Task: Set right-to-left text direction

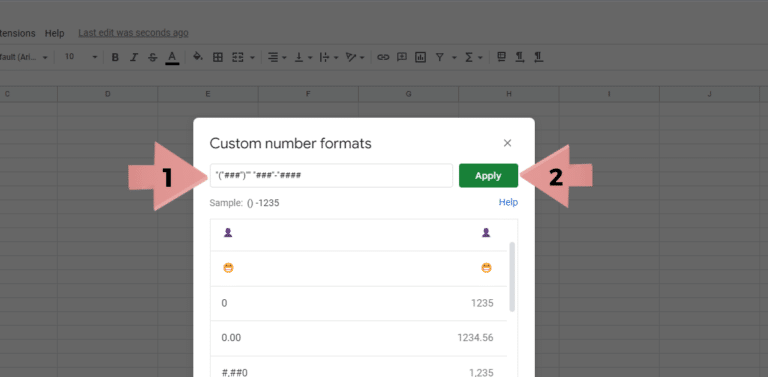Action: (538, 57)
